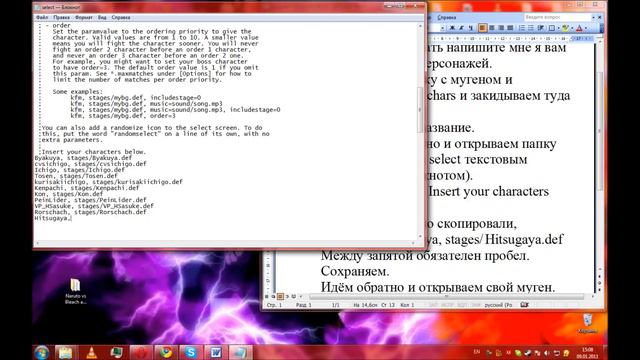Toggle italic formatting in Word toolbar
Viewport: 640px width, 360px height.
pyautogui.click(x=461, y=28)
